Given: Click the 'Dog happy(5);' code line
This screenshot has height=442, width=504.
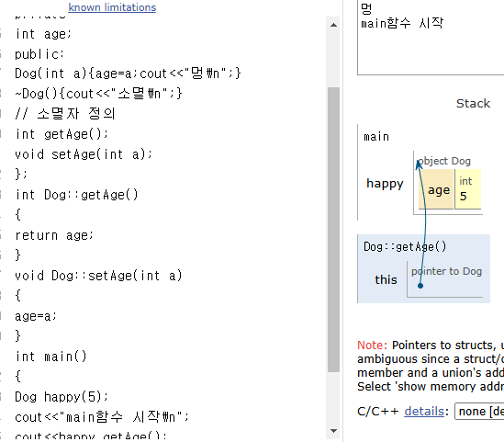Looking at the screenshot, I should tap(62, 397).
